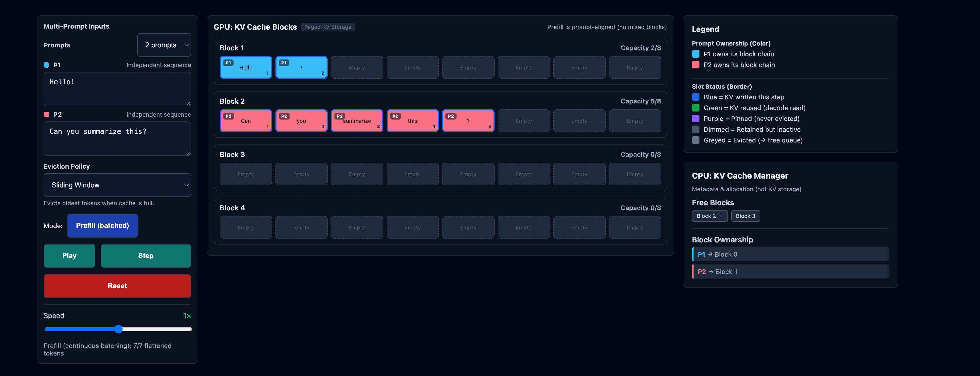
Task: Click the P1 'Hello' token in Block 1
Action: click(x=246, y=67)
